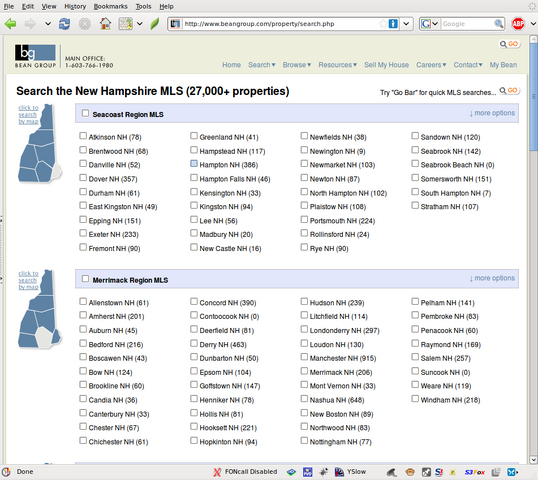Tick the Portsmouth NH (224) checkbox

pyautogui.click(x=304, y=220)
